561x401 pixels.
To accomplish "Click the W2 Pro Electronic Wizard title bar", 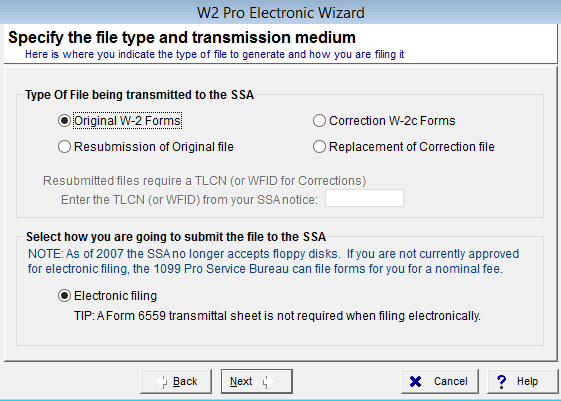I will point(280,12).
